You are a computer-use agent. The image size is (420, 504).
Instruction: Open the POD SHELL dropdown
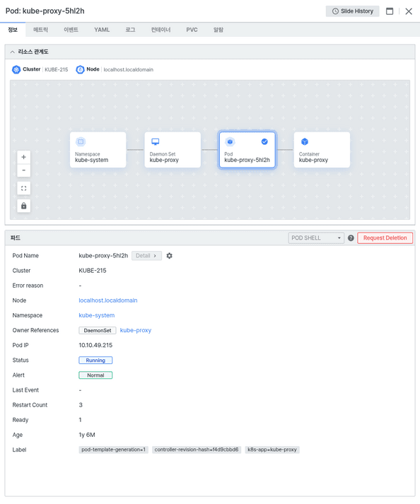pyautogui.click(x=316, y=238)
